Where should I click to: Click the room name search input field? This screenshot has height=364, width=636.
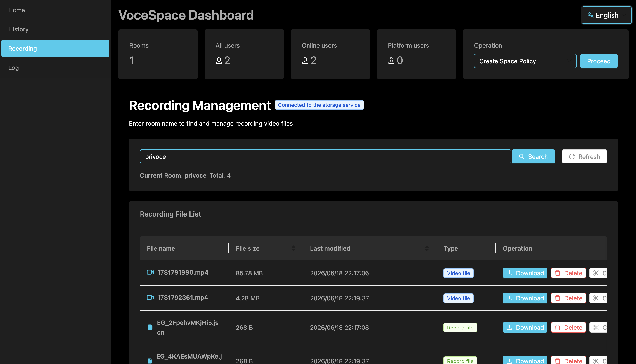tap(325, 156)
